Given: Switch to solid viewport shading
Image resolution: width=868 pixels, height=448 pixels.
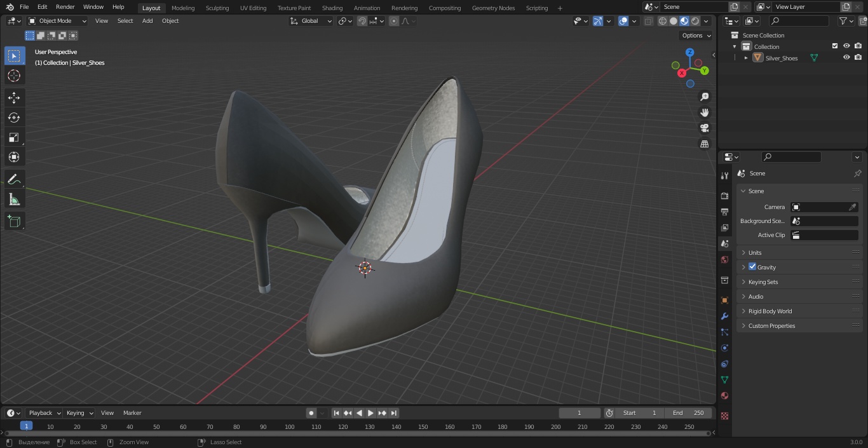Looking at the screenshot, I should (x=674, y=21).
